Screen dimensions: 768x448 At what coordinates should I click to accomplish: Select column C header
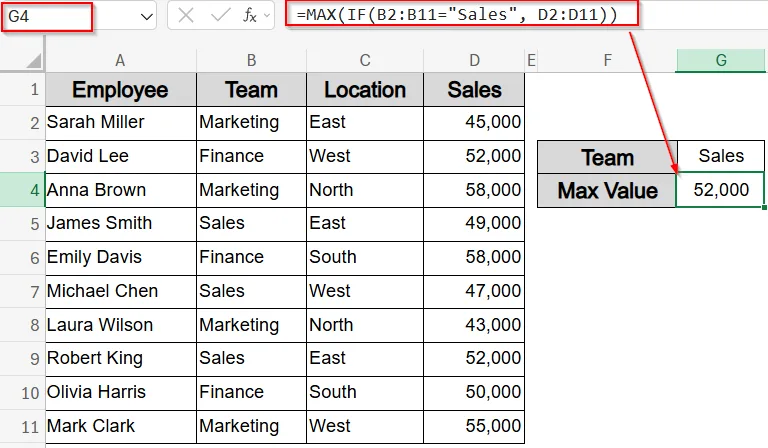pos(365,60)
